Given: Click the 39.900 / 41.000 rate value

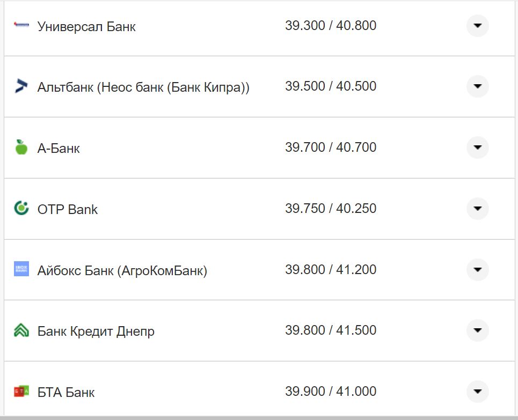Looking at the screenshot, I should (331, 392).
